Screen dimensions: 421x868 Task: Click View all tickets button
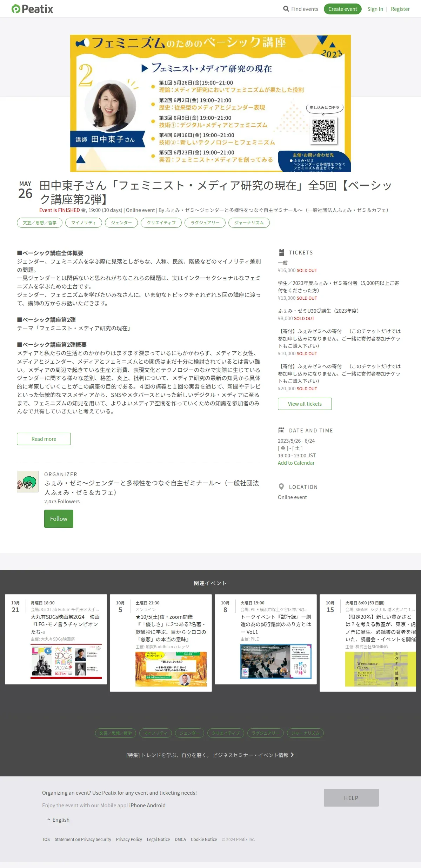tap(305, 404)
